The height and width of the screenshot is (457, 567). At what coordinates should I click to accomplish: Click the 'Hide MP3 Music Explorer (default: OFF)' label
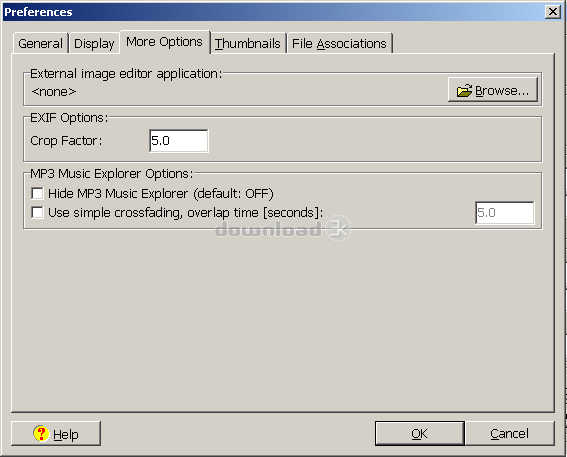(x=161, y=194)
